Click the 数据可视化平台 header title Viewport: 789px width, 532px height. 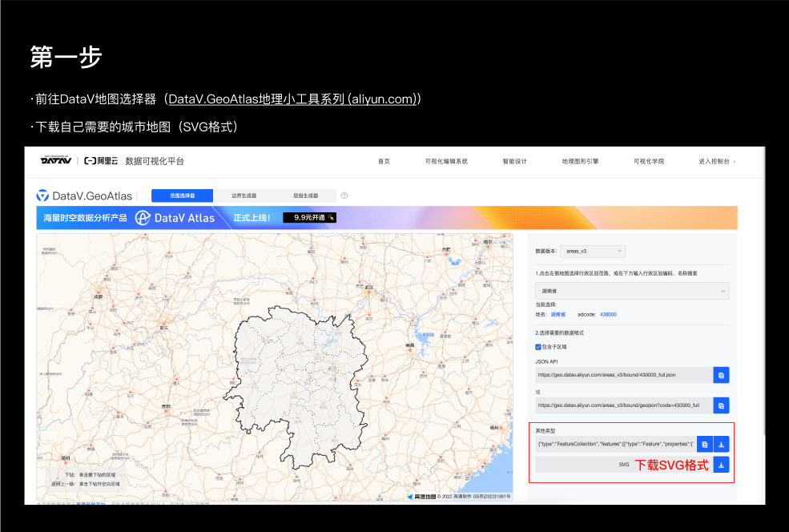click(155, 161)
